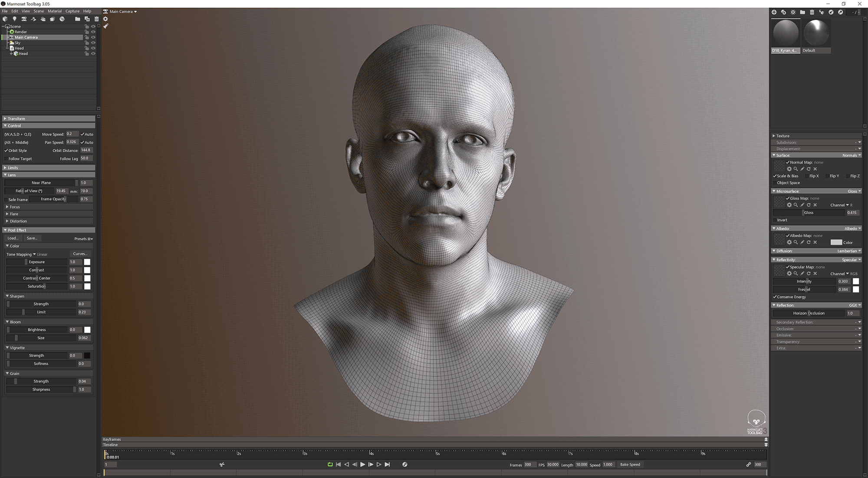The width and height of the screenshot is (868, 478).
Task: Add a fog object with cloud icon
Action: click(x=43, y=19)
